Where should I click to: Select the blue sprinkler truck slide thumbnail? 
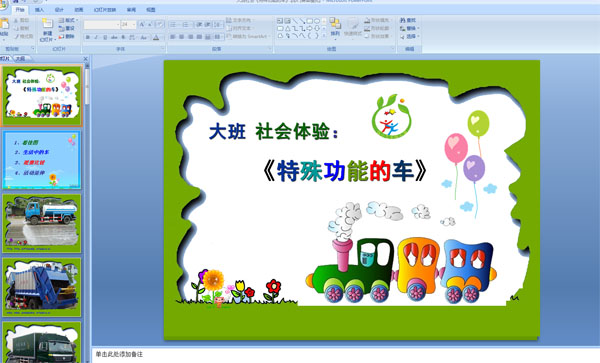click(42, 223)
